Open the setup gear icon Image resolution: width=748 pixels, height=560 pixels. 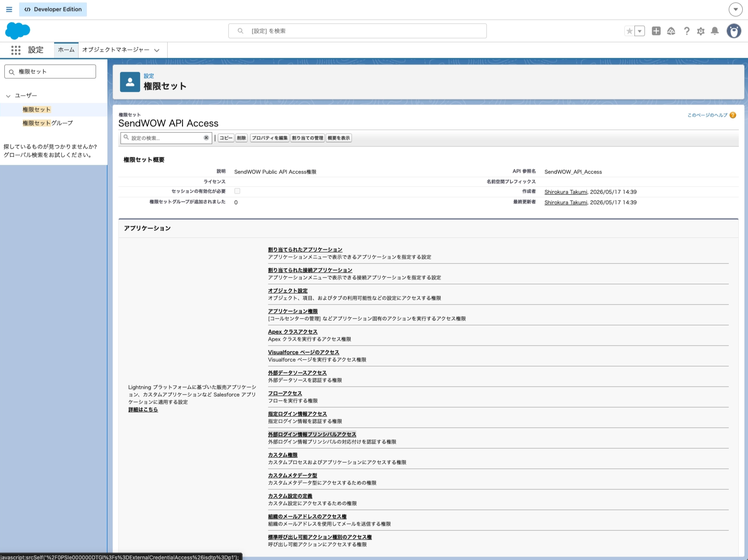click(x=701, y=31)
